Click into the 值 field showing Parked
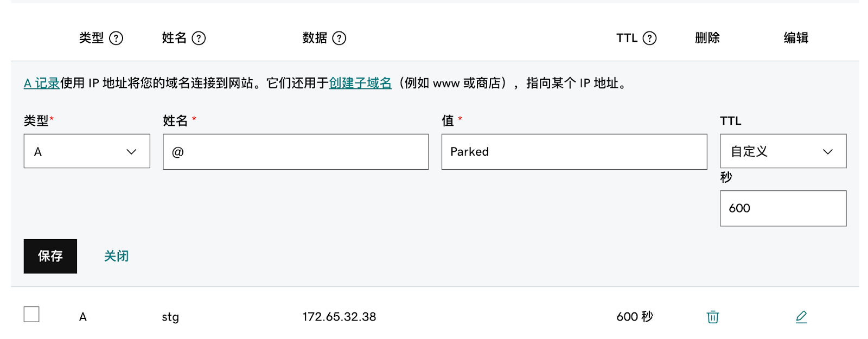Image resolution: width=868 pixels, height=339 pixels. [574, 152]
